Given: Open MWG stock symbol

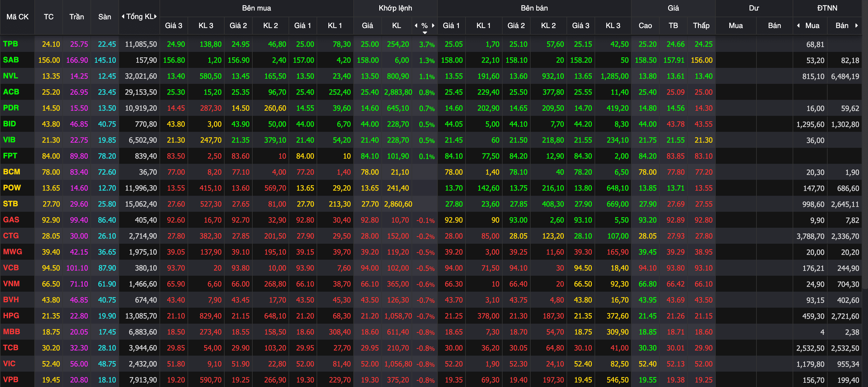Looking at the screenshot, I should click(12, 252).
